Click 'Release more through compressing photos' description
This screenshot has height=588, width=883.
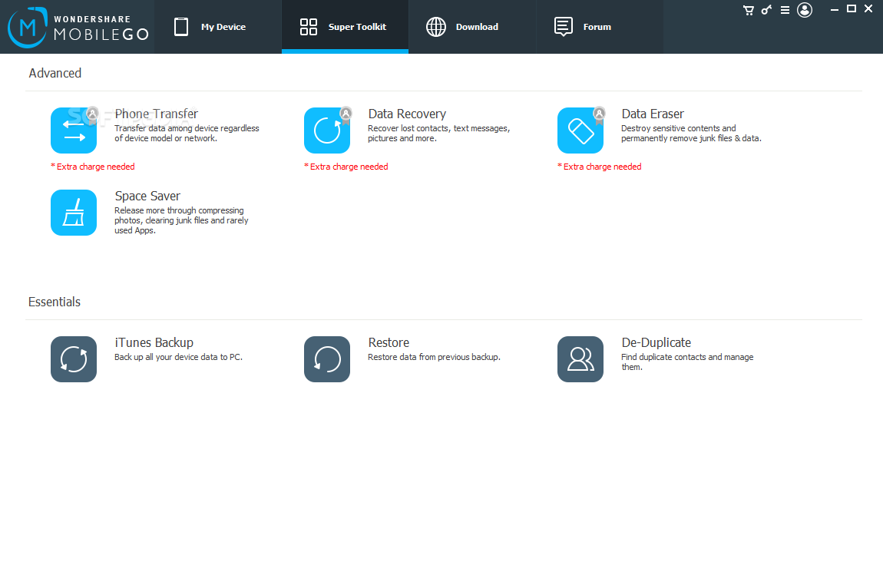tap(181, 220)
